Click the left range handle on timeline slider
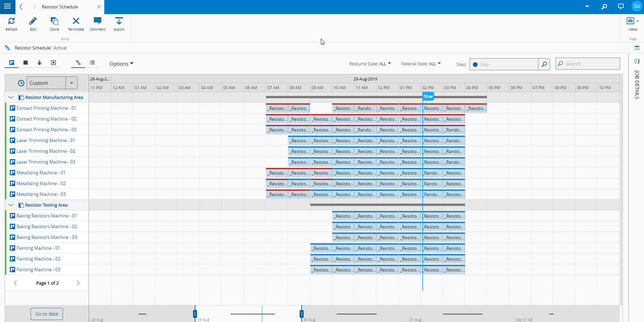 [x=195, y=314]
